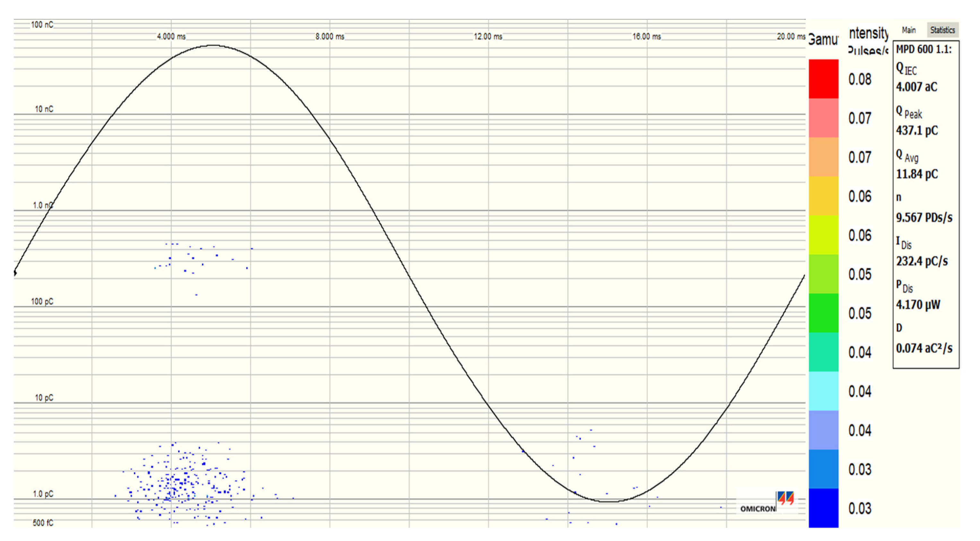Click the OMICRON logo icon
Viewport: 980px width, 541px height.
pyautogui.click(x=785, y=498)
